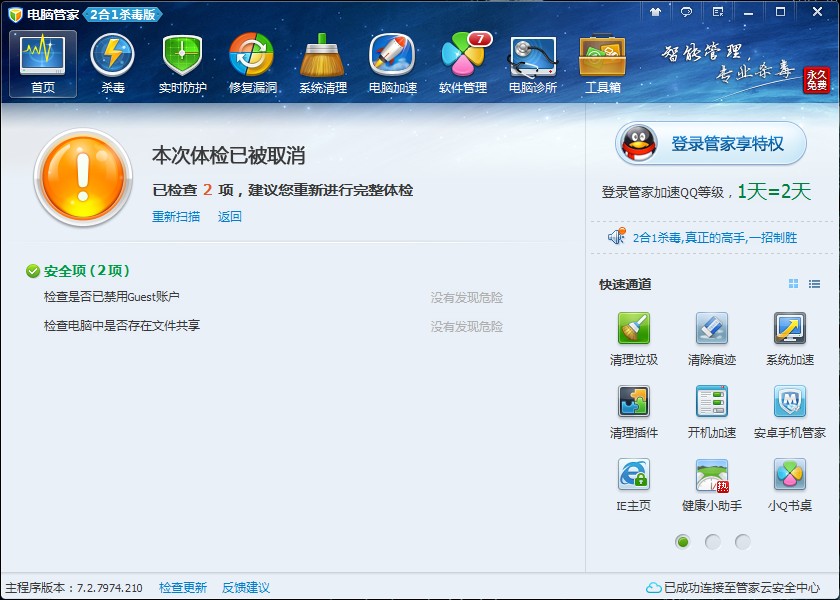840x600 pixels.
Task: Launch 开机加速 startup booster
Action: coord(711,412)
